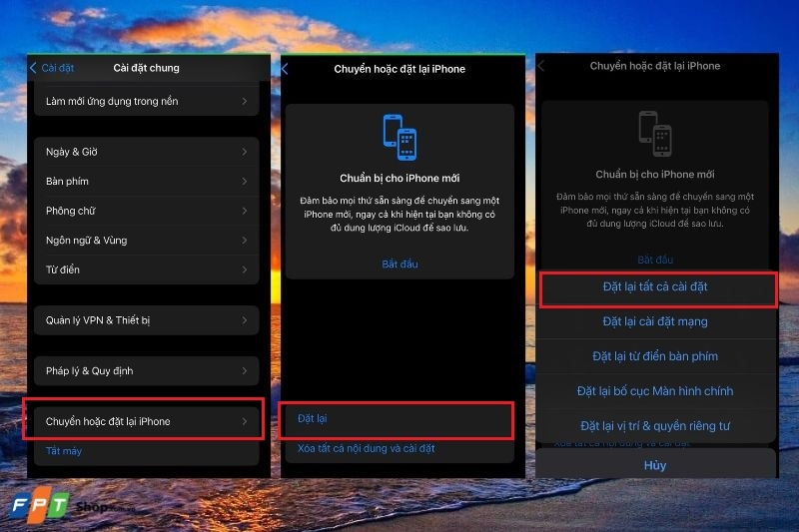Click chevron beside Ngôn ngữ & Vùng
Viewport: 799px width, 532px height.
(x=245, y=241)
